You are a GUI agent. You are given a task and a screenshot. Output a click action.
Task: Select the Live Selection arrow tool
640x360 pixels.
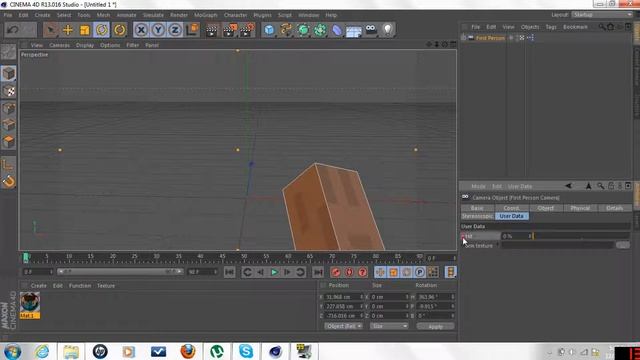(51, 30)
